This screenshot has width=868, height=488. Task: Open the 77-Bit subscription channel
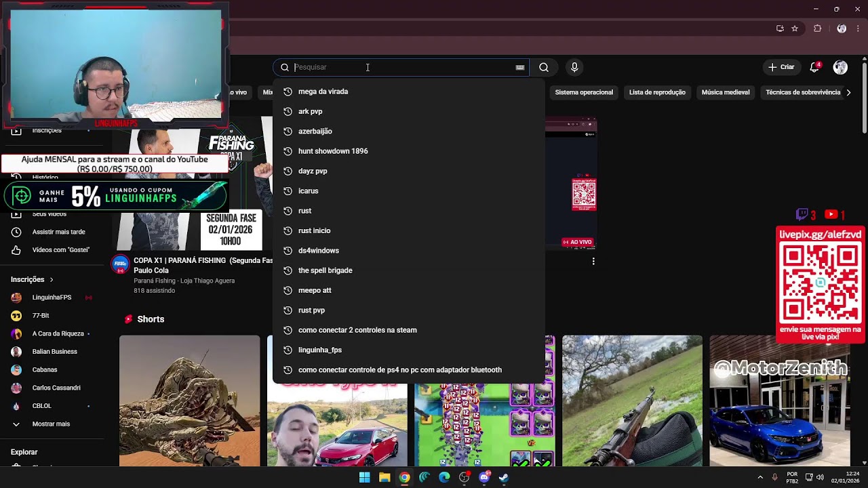41,315
